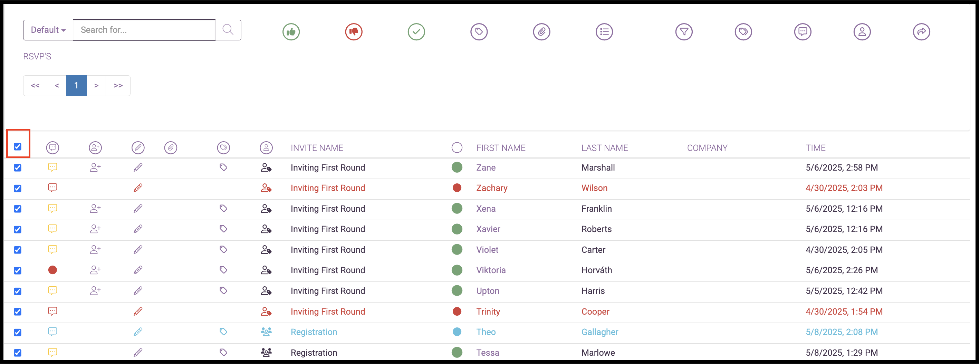Open the filter funnel icon
The width and height of the screenshot is (980, 364).
point(684,31)
